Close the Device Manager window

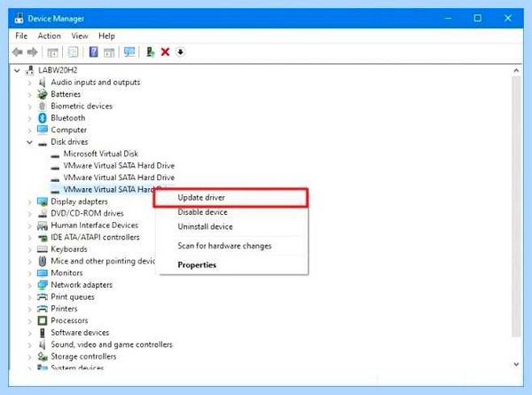point(507,18)
